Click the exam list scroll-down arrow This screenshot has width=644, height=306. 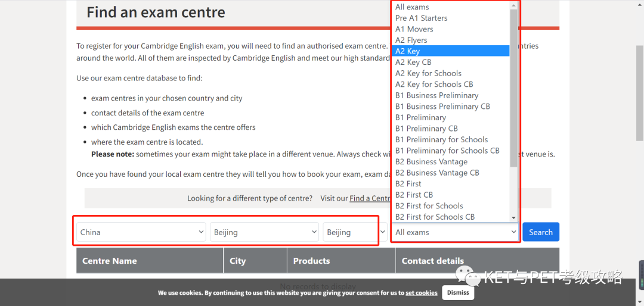[513, 218]
